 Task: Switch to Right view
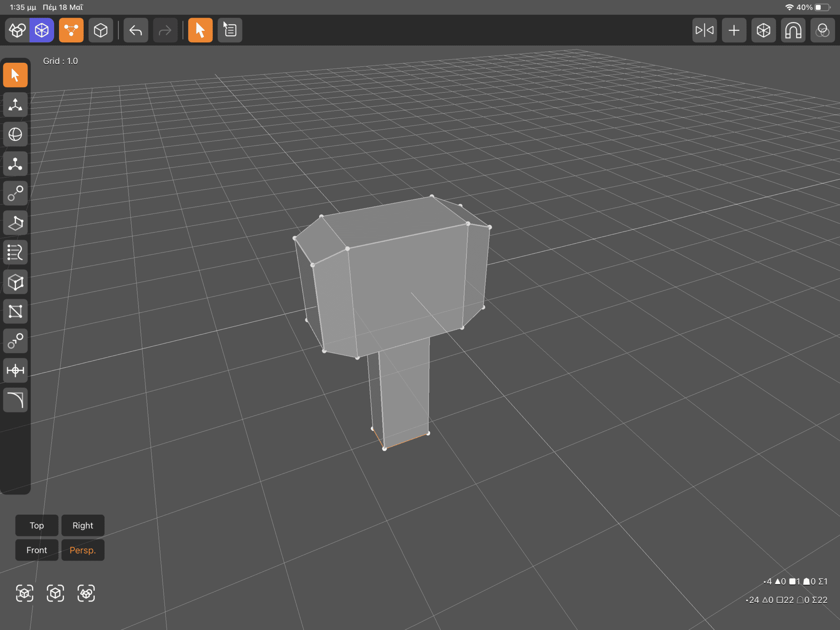tap(83, 525)
